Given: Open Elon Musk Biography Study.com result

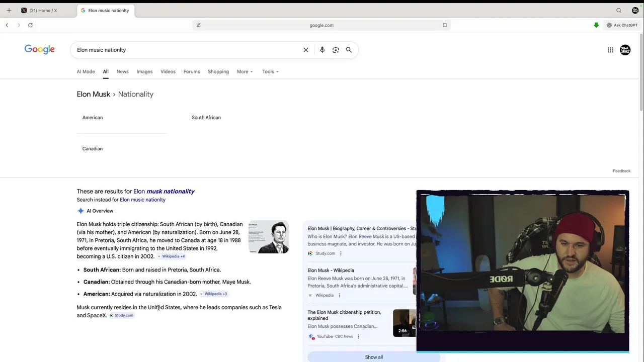Looking at the screenshot, I should pyautogui.click(x=362, y=228).
